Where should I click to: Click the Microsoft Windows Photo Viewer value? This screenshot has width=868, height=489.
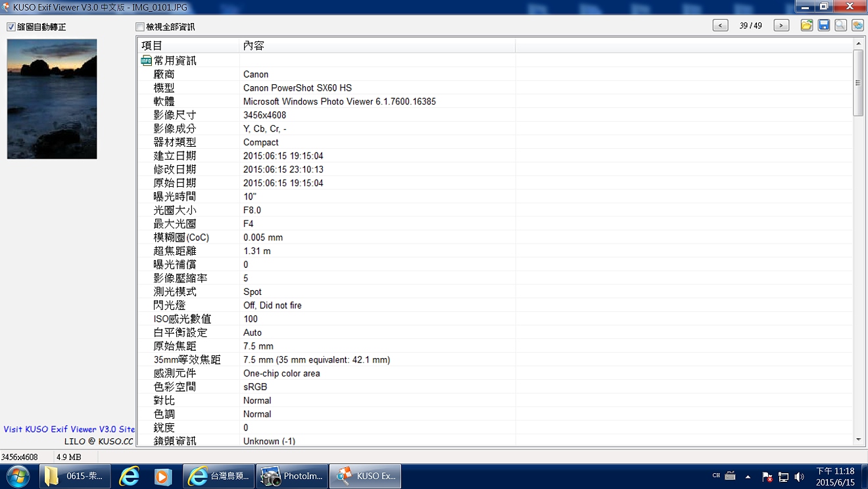(x=339, y=101)
